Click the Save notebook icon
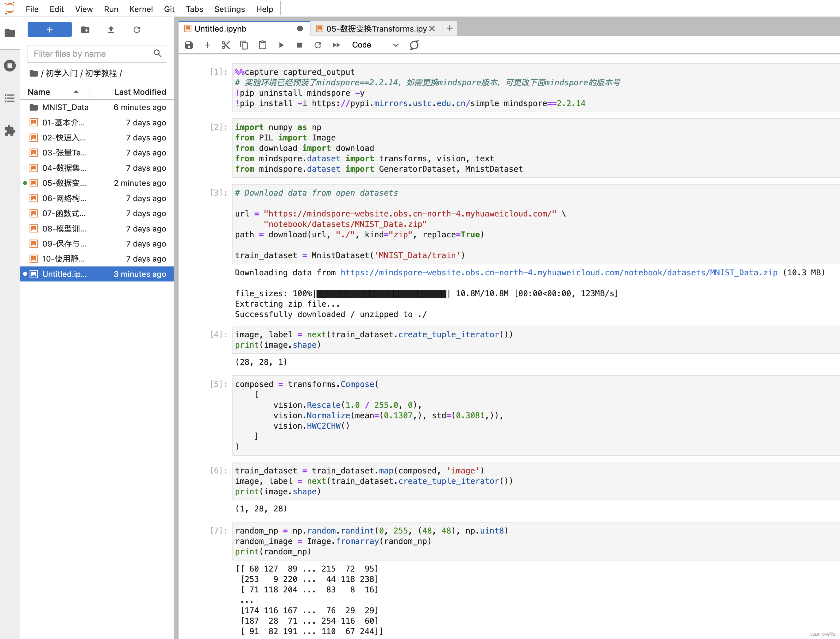 point(189,45)
